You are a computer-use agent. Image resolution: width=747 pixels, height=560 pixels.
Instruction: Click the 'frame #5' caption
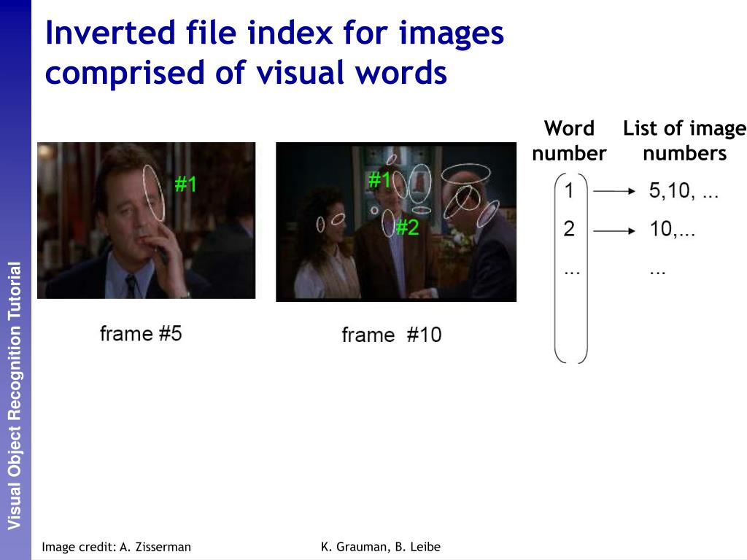(141, 333)
